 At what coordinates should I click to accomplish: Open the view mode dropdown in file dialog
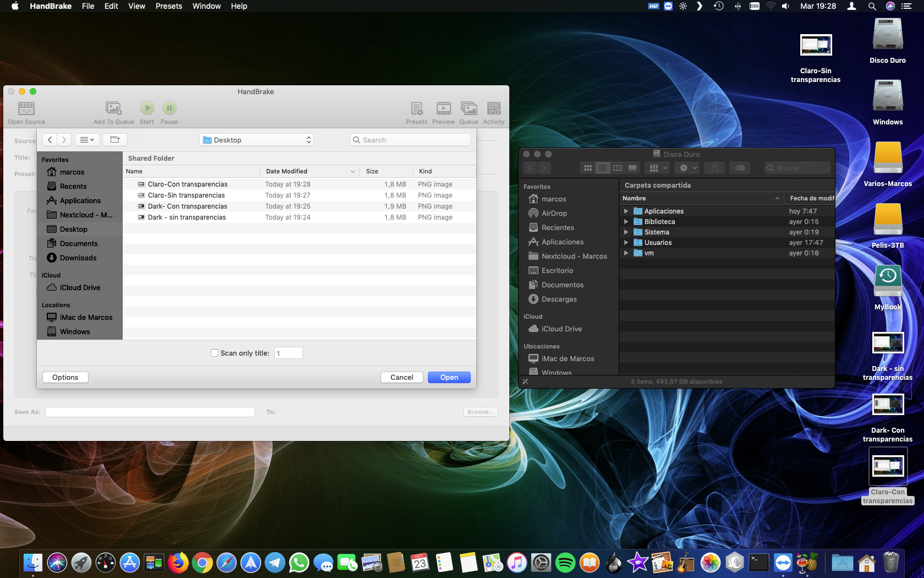pos(87,140)
